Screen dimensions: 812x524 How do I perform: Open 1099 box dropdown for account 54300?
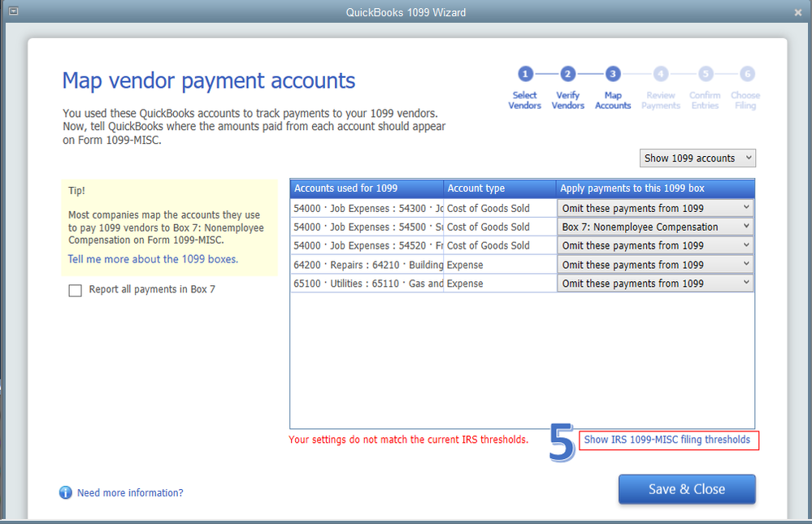[x=655, y=208]
